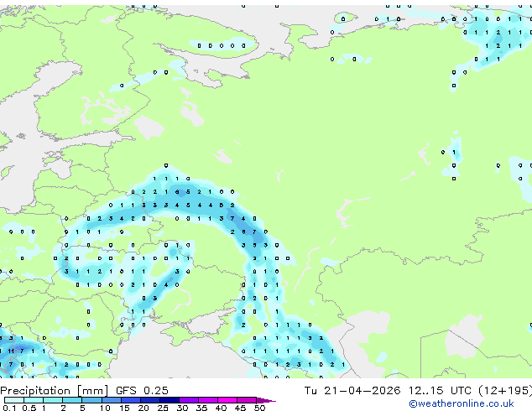Screen dimensions: 532x411
Task: Click the 'Precipitation [mm]' title text
Action: tap(55, 390)
